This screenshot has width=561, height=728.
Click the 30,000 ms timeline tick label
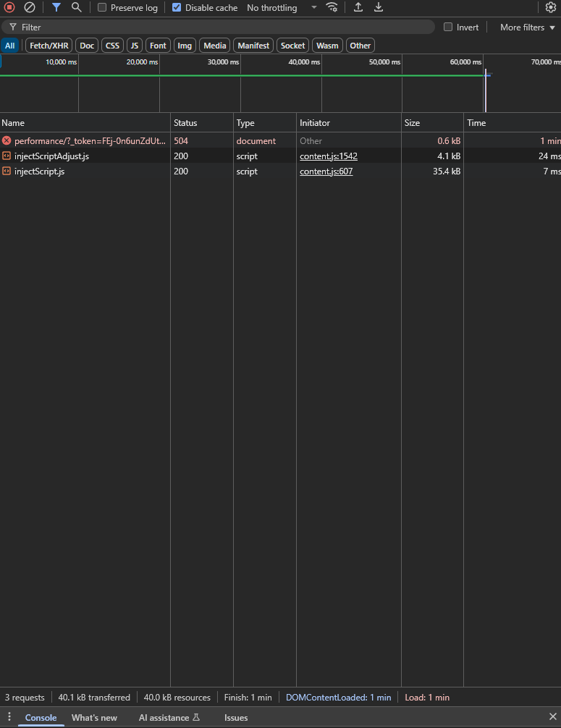coord(223,62)
